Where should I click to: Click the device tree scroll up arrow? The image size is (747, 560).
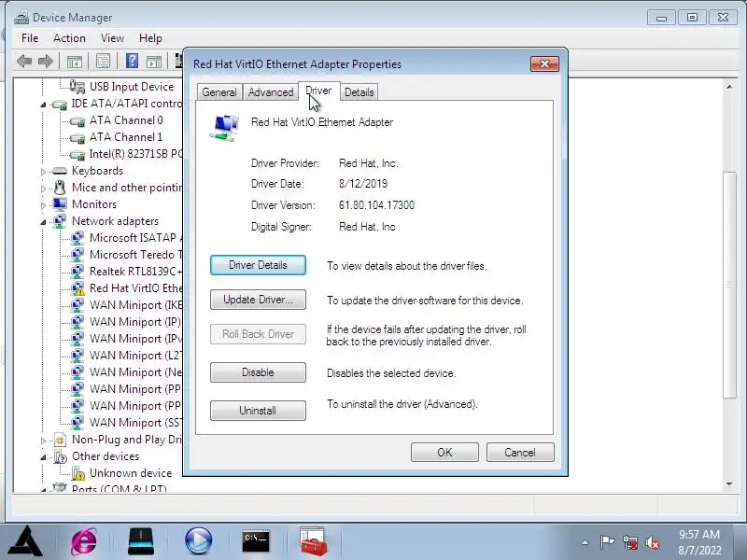coord(729,87)
